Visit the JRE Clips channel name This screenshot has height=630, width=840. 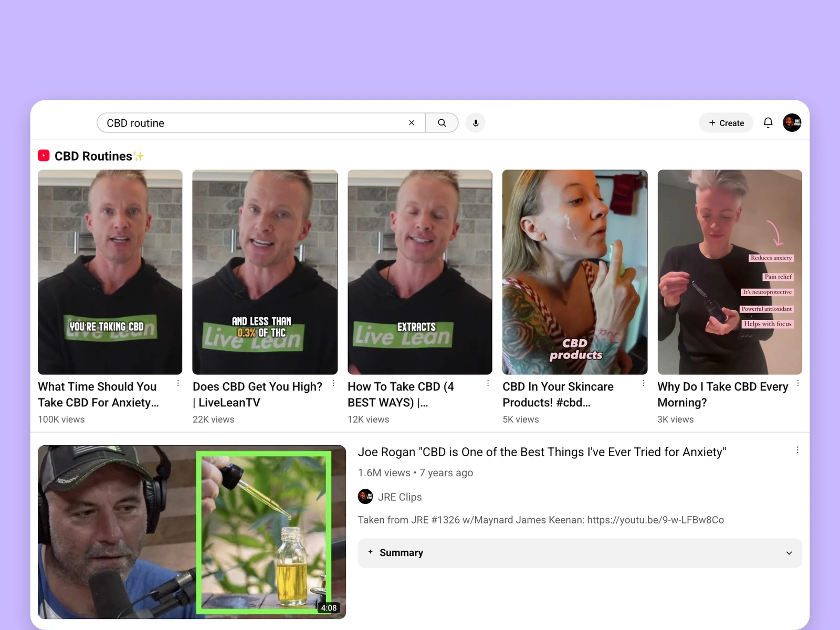(400, 497)
